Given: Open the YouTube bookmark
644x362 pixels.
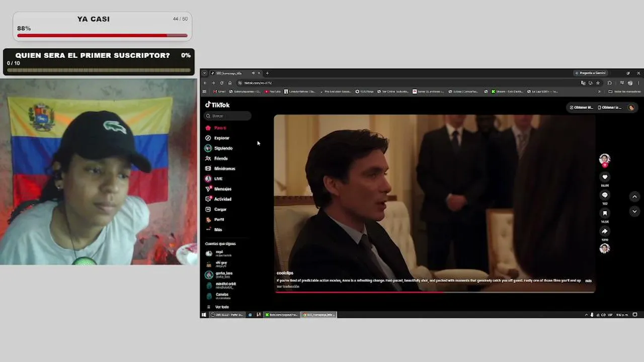Looking at the screenshot, I should click(x=272, y=92).
